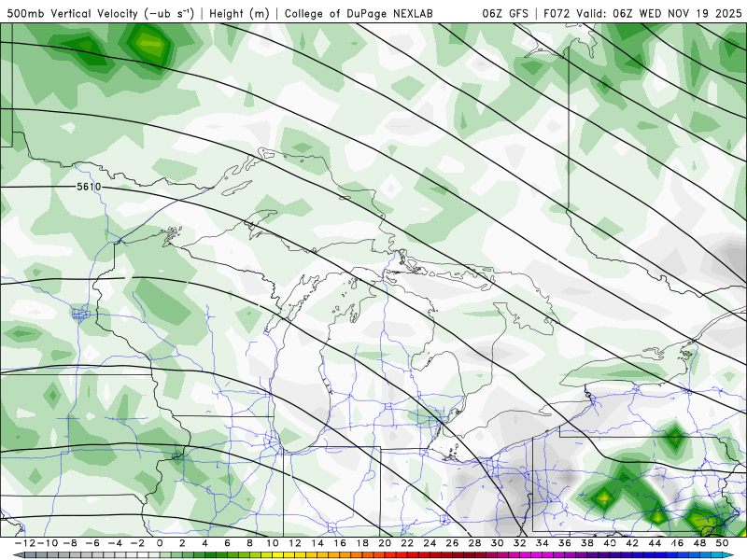747x560 pixels.
Task: Click the '50' color scale label
Action: [x=722, y=543]
